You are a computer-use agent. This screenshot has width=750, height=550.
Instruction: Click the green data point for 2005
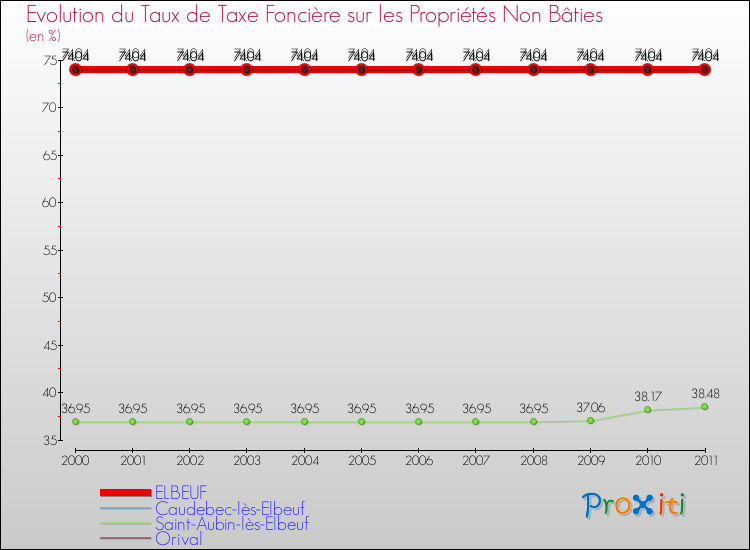(x=362, y=422)
